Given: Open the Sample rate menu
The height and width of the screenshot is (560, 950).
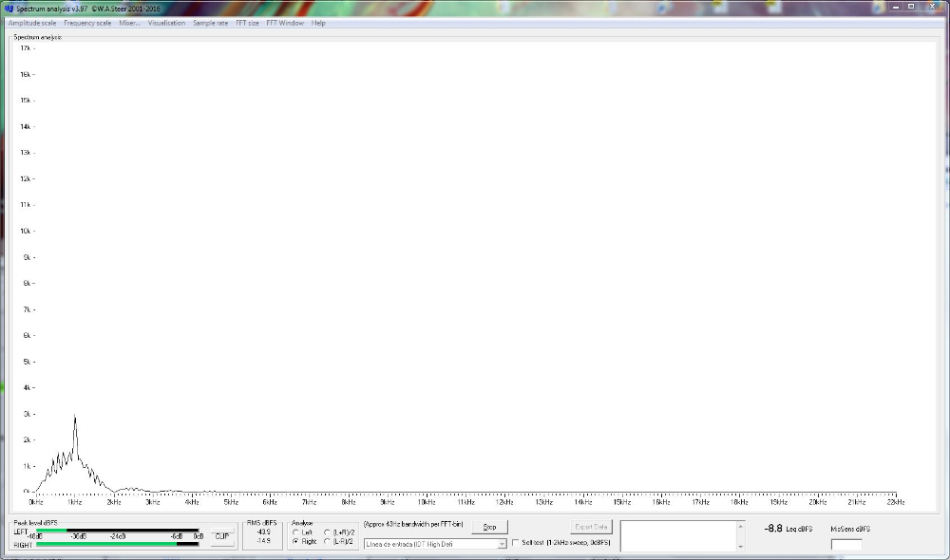Looking at the screenshot, I should [x=210, y=23].
